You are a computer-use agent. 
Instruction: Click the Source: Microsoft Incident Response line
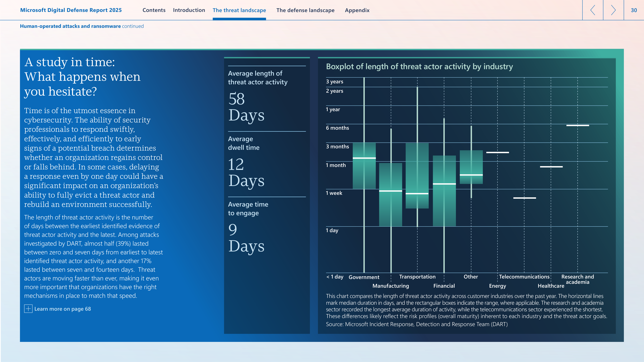[x=417, y=324]
